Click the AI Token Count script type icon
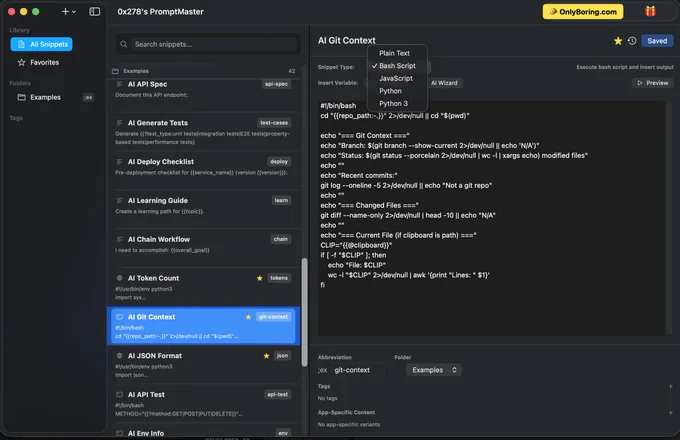The height and width of the screenshot is (440, 680). (x=119, y=278)
